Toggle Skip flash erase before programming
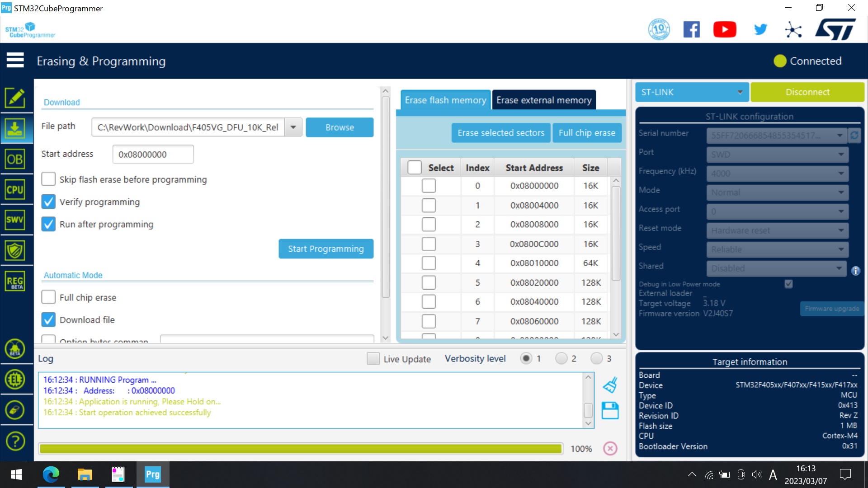Image resolution: width=868 pixels, height=488 pixels. (48, 179)
